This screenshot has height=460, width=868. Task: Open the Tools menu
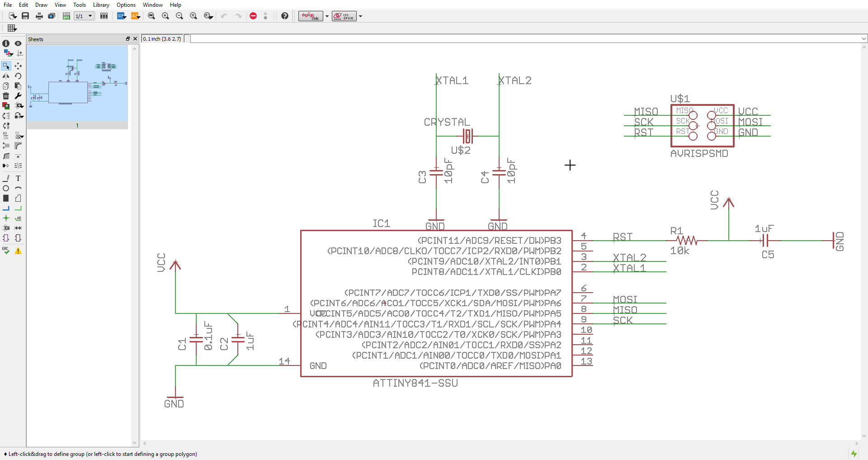click(x=80, y=5)
